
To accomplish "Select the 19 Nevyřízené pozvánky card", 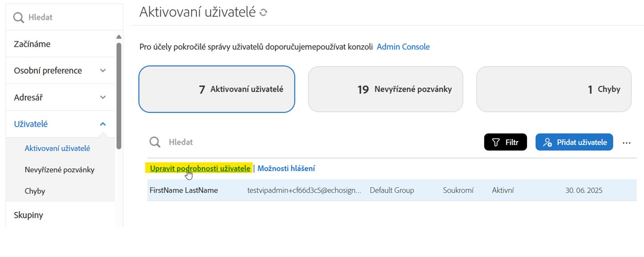I will tap(385, 89).
